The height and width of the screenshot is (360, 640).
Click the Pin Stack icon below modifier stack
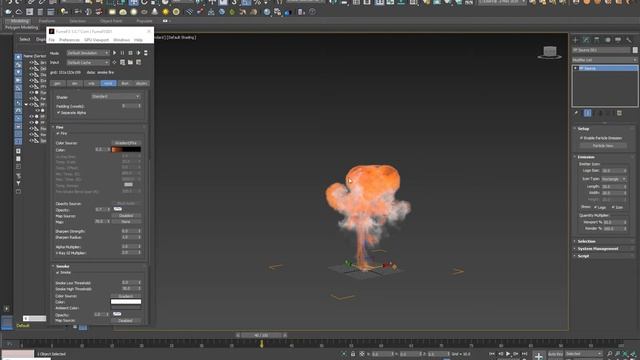click(576, 113)
